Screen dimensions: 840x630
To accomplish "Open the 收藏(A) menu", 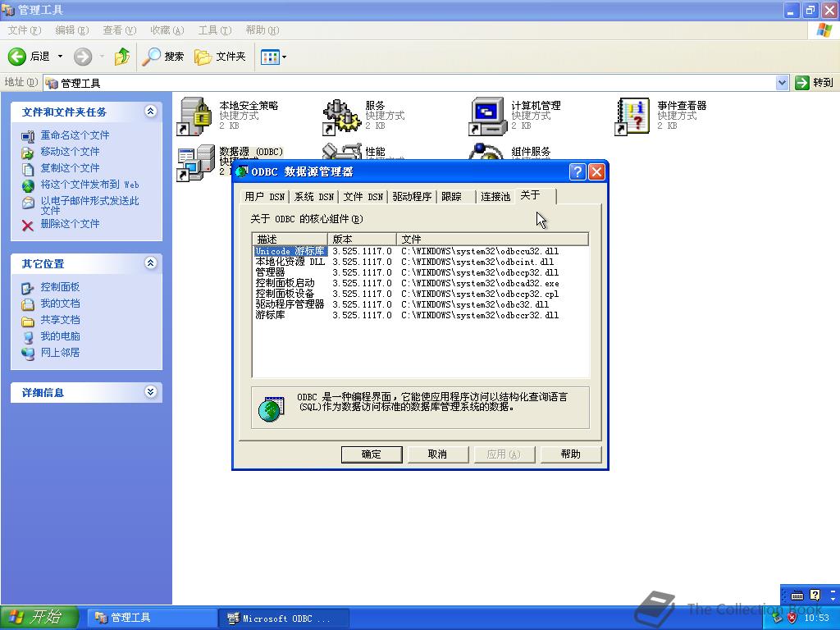I will [x=167, y=30].
